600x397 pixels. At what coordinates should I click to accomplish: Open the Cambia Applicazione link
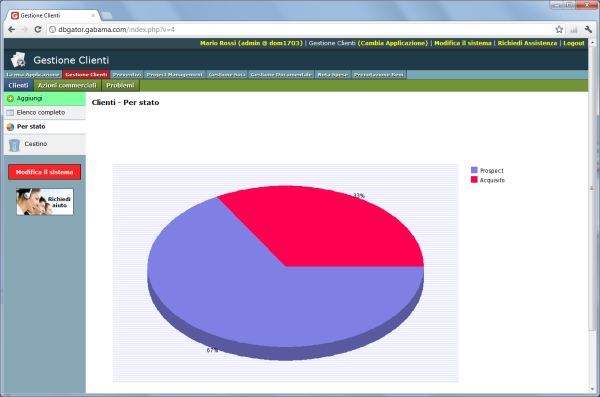pyautogui.click(x=393, y=43)
